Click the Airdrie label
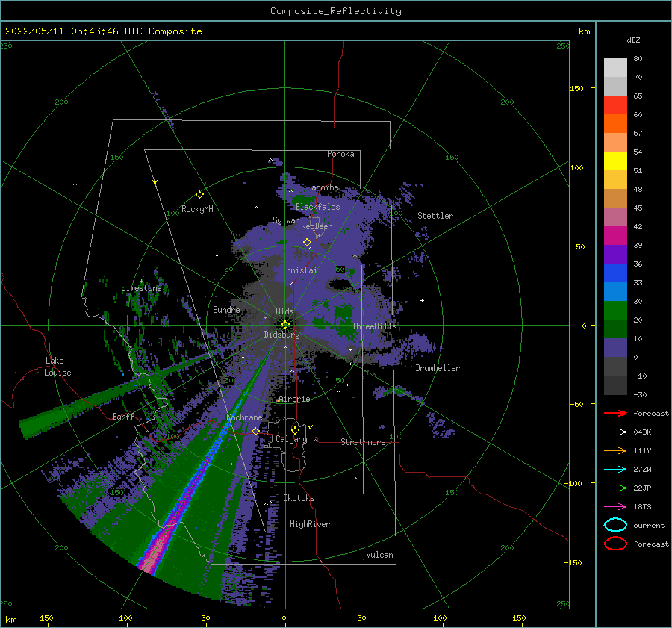The width and height of the screenshot is (672, 628). pos(294,399)
